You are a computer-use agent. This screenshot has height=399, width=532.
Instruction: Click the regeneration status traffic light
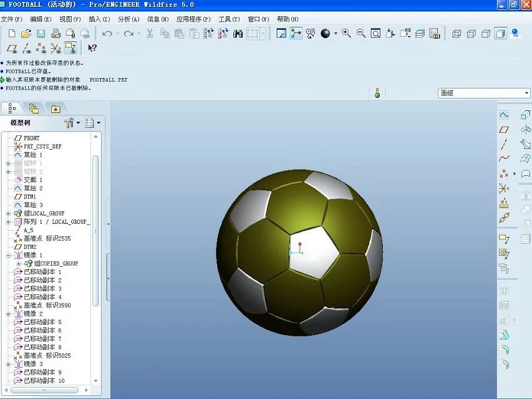(x=377, y=93)
